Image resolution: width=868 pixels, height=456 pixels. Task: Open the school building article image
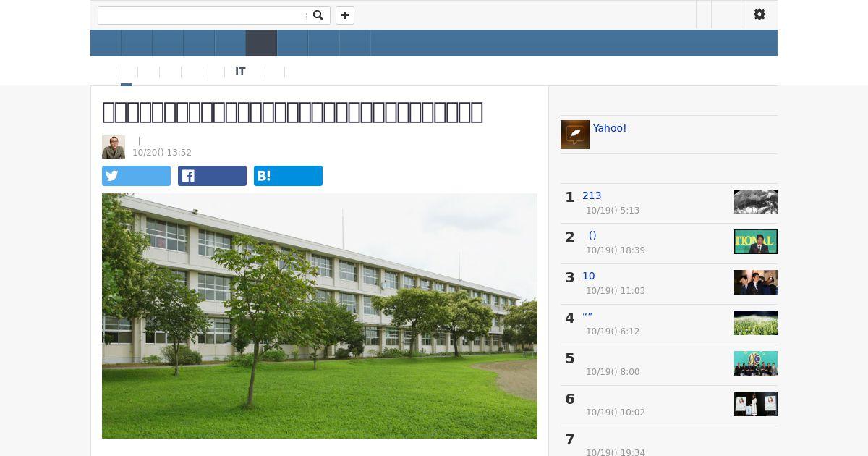320,316
